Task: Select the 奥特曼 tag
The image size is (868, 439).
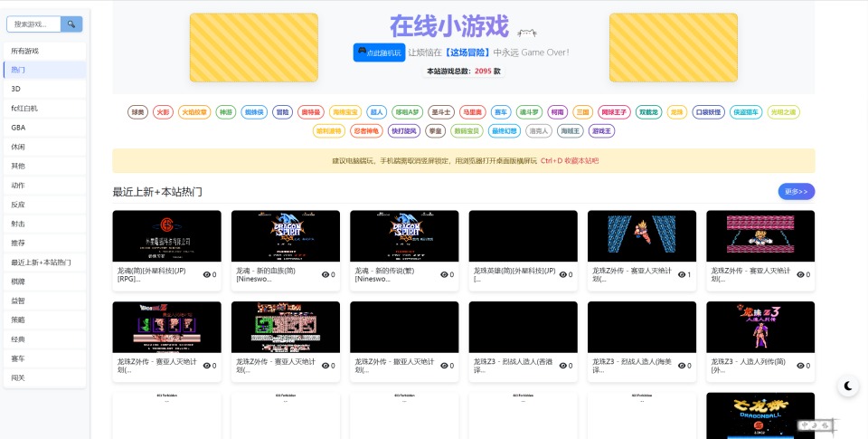Action: pyautogui.click(x=310, y=112)
